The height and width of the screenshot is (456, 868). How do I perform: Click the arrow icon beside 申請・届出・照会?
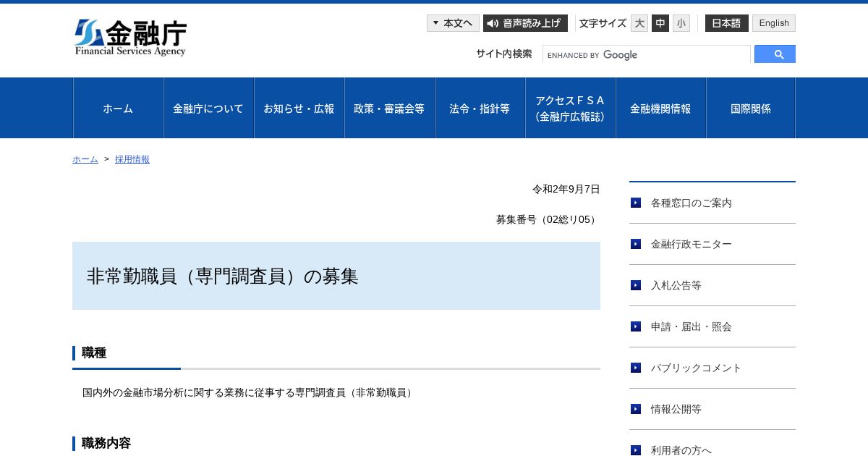636,326
